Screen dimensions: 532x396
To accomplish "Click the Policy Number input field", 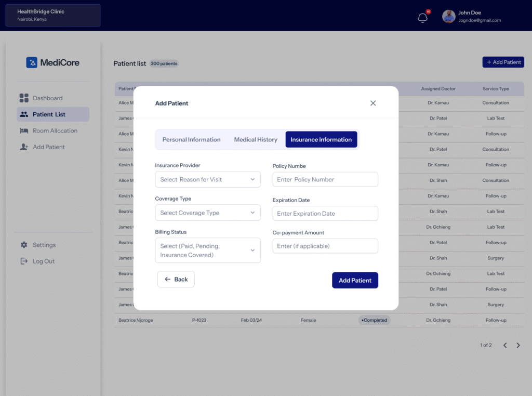I will coord(325,179).
